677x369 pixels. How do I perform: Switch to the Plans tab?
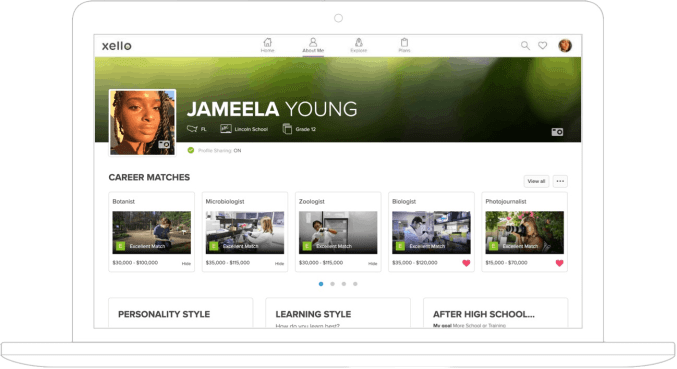click(404, 45)
